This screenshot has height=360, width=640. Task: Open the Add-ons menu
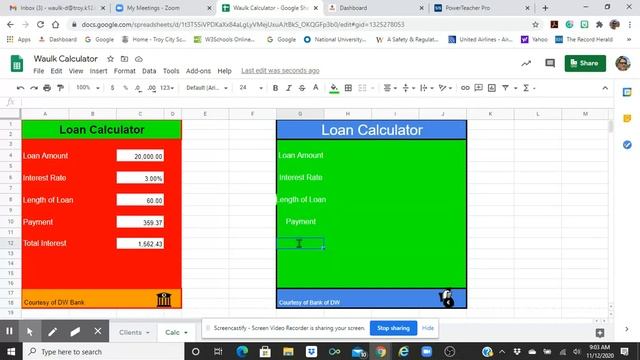198,71
